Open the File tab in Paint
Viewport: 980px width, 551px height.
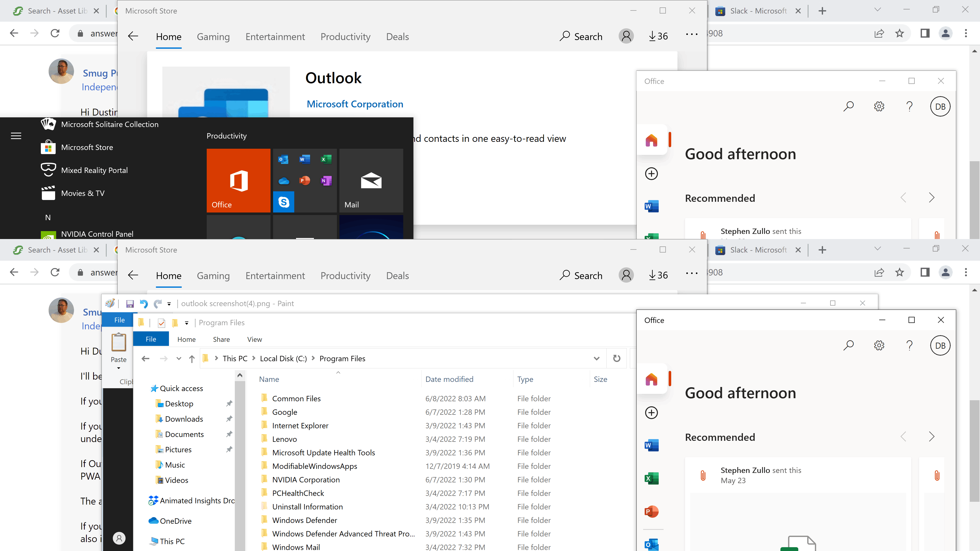pos(119,320)
